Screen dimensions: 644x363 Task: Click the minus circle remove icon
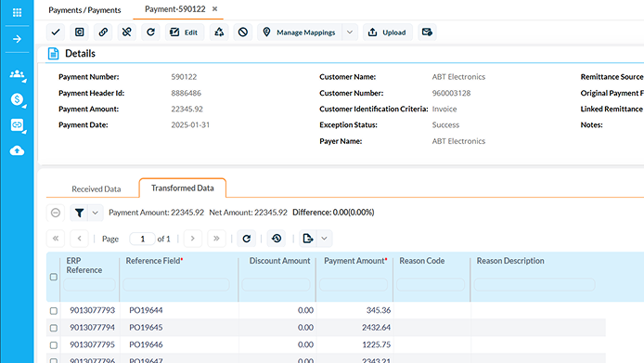pyautogui.click(x=56, y=213)
